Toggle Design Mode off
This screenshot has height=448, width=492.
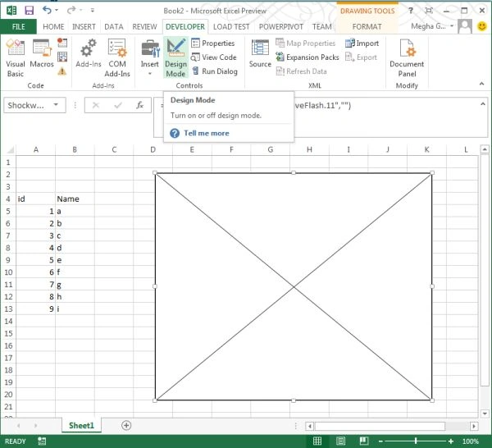[175, 58]
